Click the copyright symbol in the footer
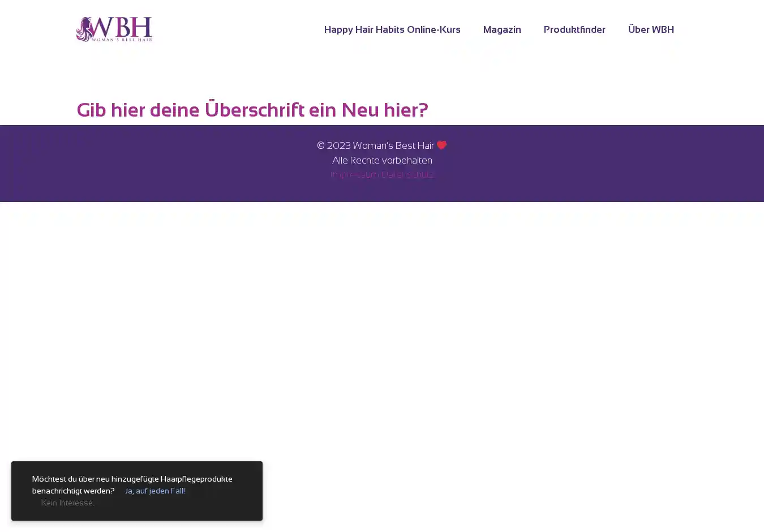 click(x=321, y=146)
